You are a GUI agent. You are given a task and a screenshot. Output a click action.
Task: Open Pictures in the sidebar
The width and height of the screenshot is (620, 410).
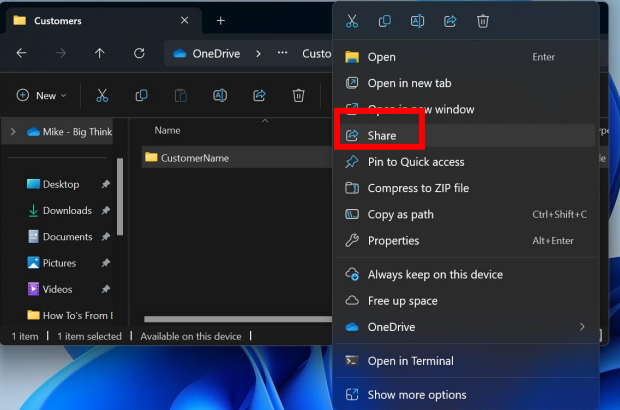point(59,263)
